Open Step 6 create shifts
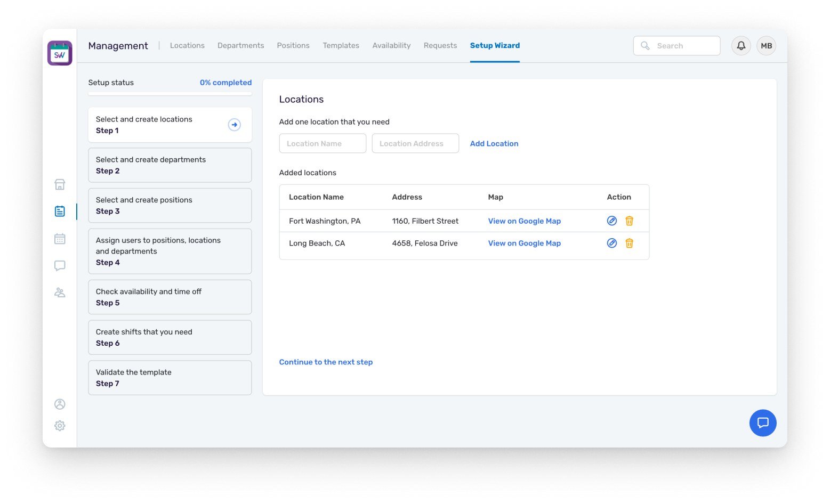The image size is (830, 504). 170,337
